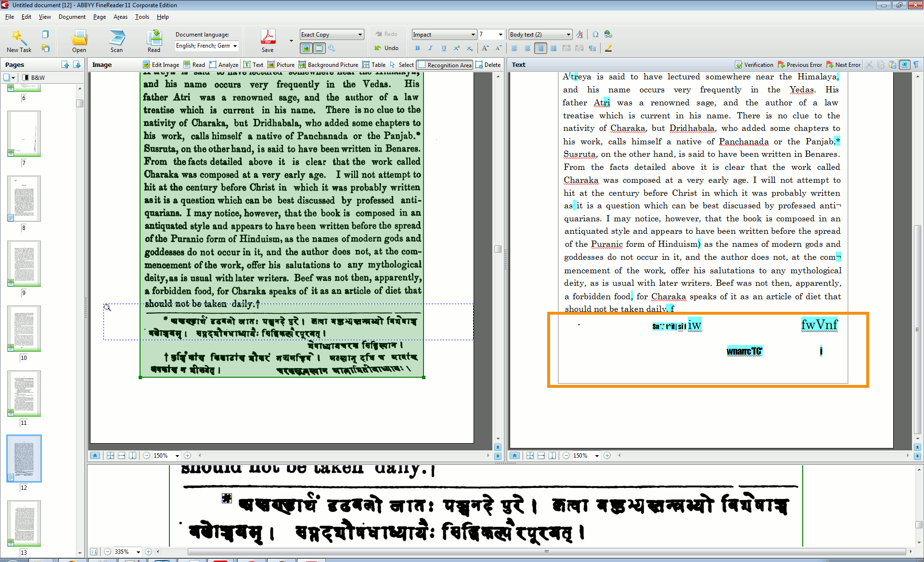Increase font size with the A-up icon

point(485,48)
